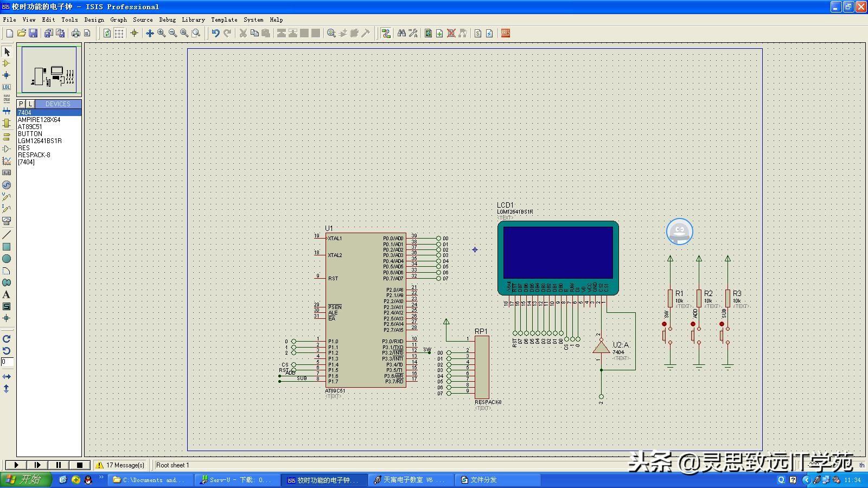Toggle the grid display button
Screen dimensions: 868x488
click(119, 33)
